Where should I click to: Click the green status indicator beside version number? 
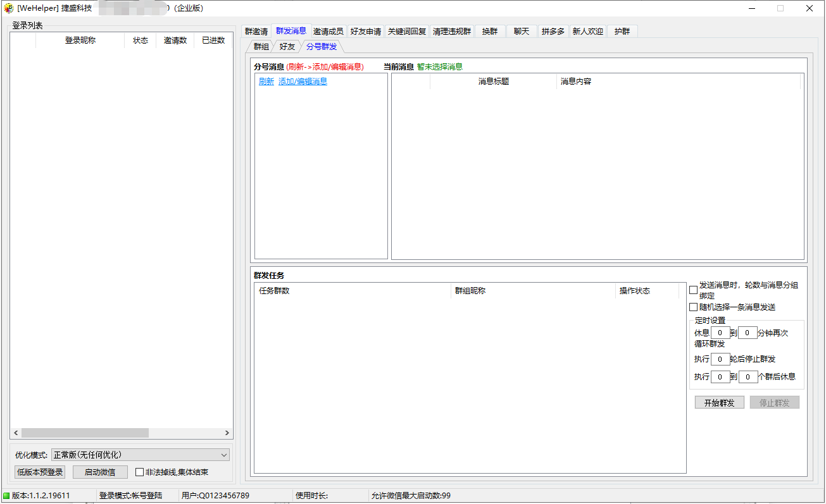coord(6,496)
